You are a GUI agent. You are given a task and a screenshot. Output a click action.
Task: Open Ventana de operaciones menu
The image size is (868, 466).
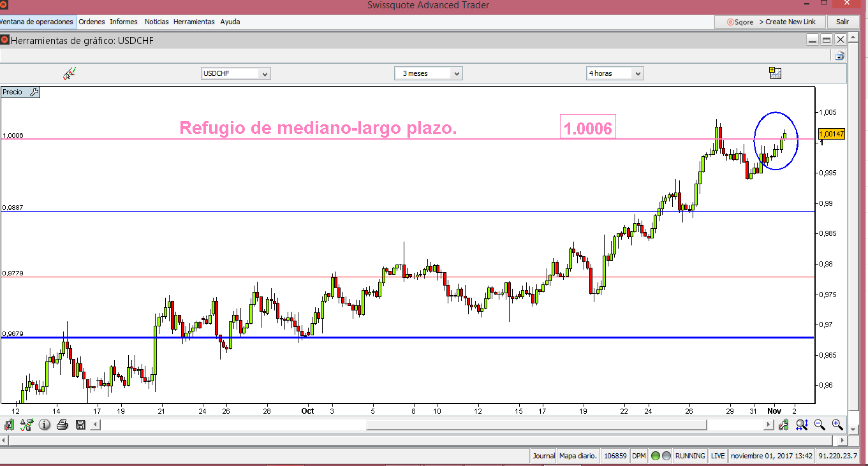tap(37, 22)
